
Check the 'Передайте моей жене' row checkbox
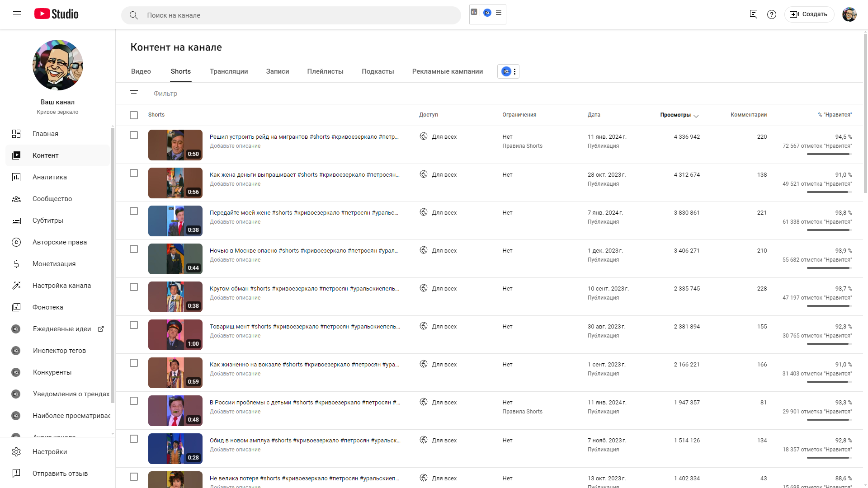134,211
